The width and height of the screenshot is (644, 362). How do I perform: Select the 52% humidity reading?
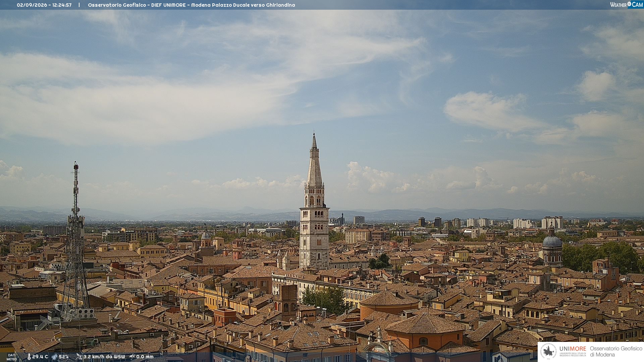tap(64, 357)
